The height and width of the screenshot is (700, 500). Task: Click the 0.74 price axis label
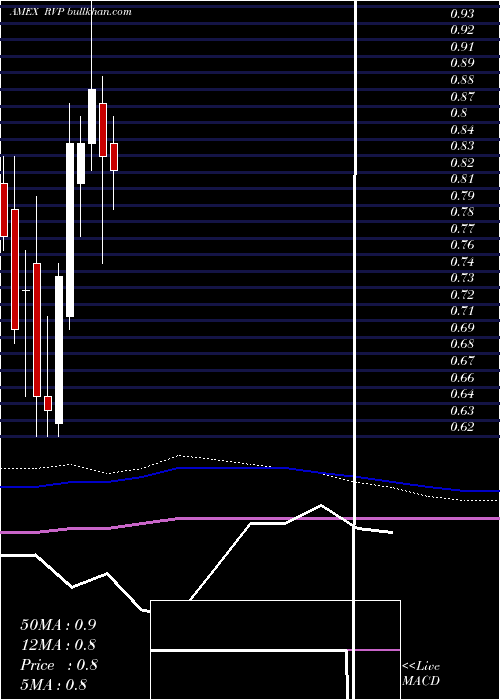tap(462, 262)
